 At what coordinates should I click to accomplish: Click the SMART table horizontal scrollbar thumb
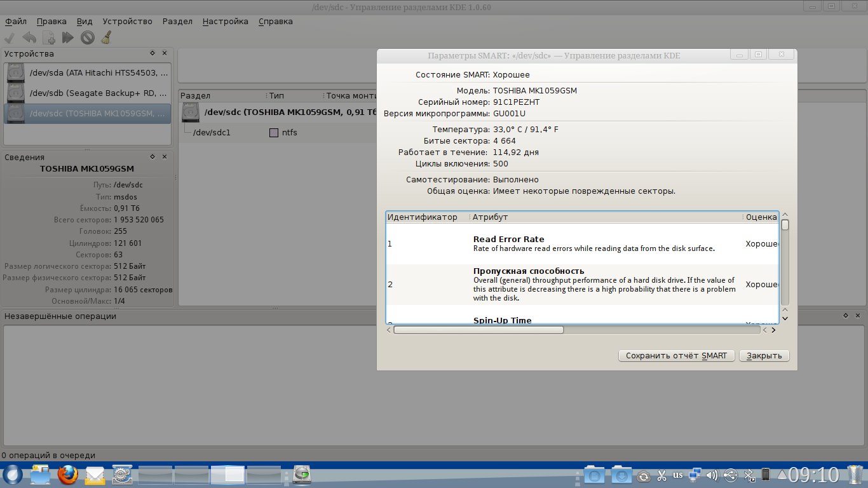tap(478, 330)
